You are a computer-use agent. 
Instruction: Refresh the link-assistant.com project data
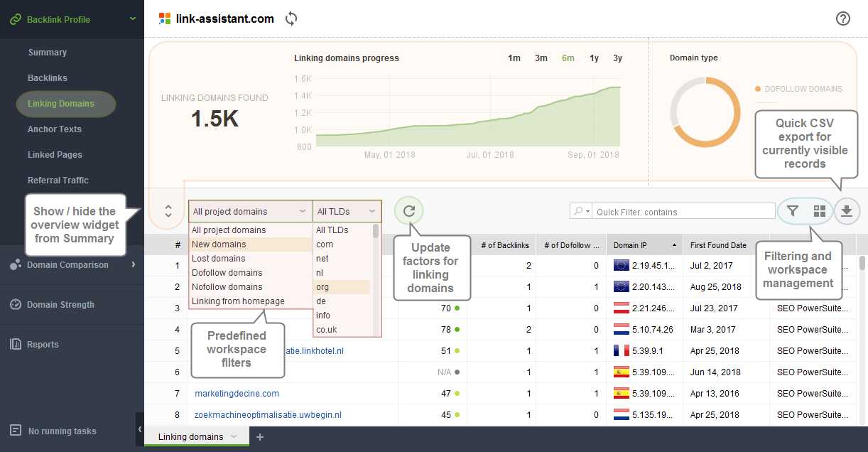coord(291,19)
